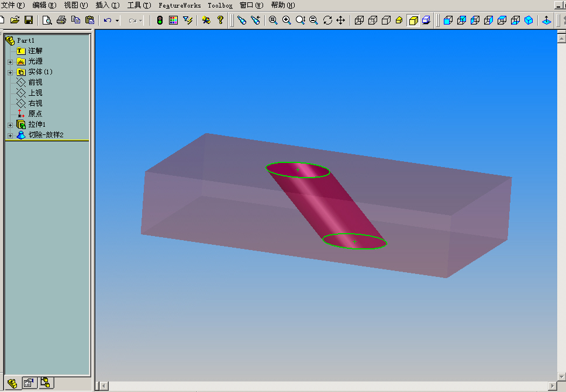The width and height of the screenshot is (566, 392).
Task: Save the part with the floppy disk icon
Action: coord(29,20)
